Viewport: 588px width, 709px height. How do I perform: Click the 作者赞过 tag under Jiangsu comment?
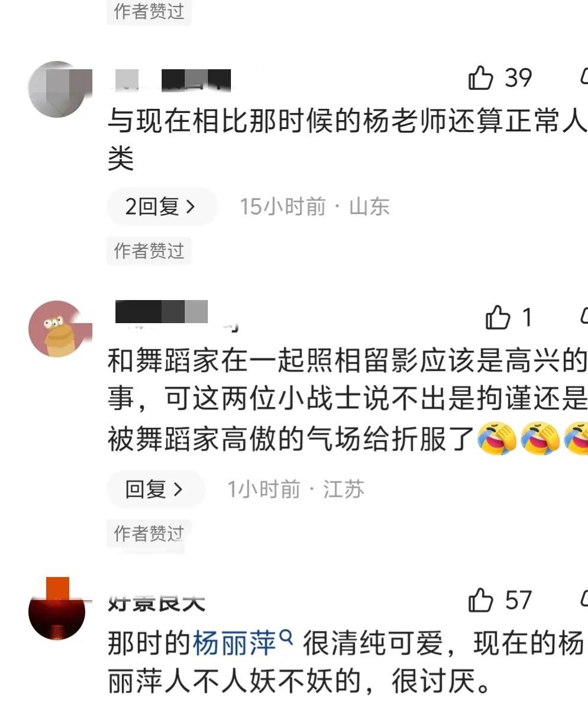coord(149,534)
